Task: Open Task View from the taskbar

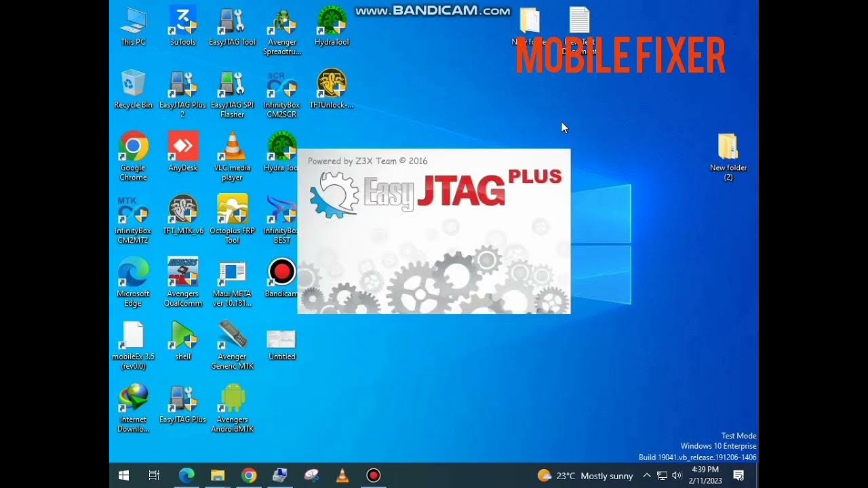Action: (x=154, y=476)
